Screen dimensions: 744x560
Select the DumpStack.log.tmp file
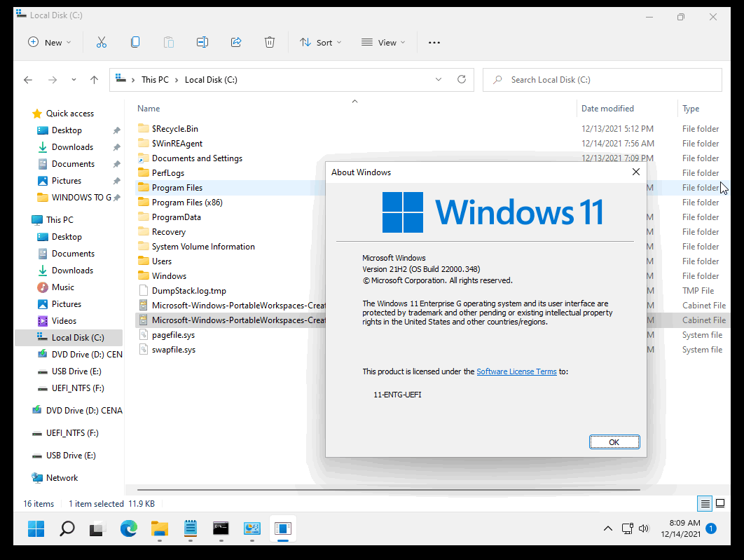pyautogui.click(x=189, y=290)
